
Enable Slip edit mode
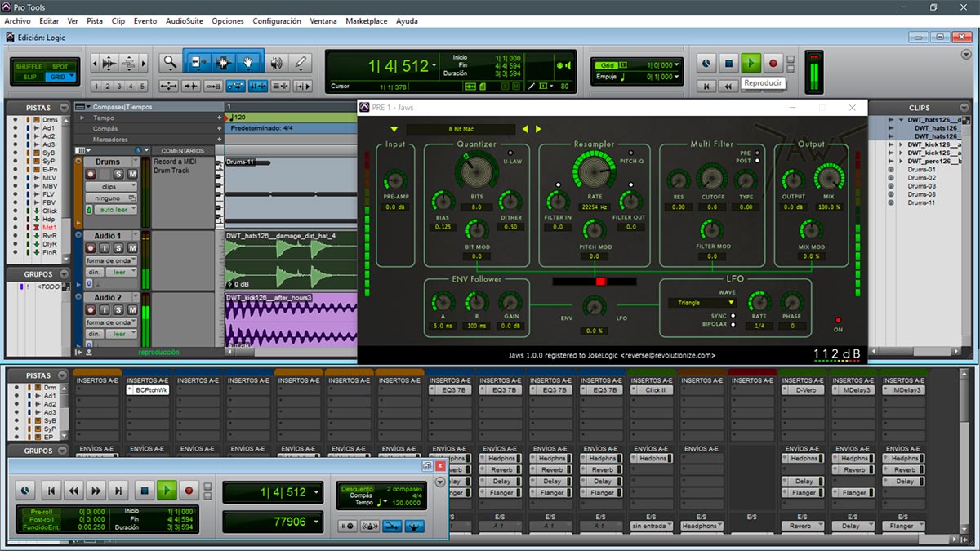point(29,77)
